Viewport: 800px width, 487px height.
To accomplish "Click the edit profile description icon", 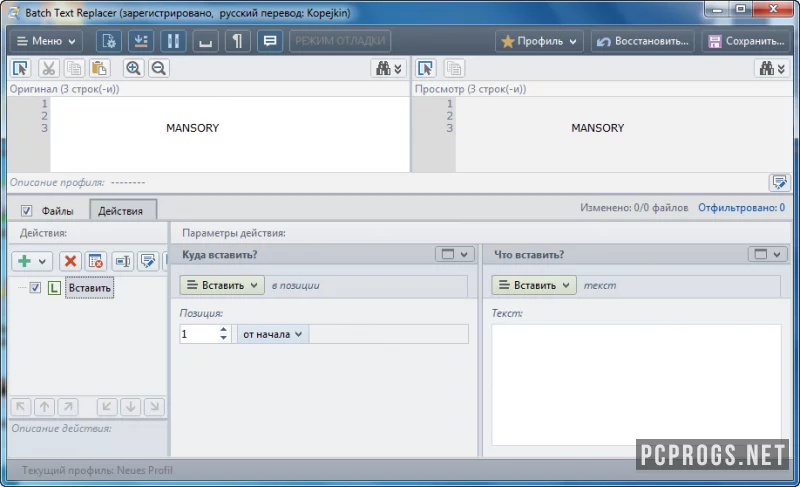I will click(779, 182).
